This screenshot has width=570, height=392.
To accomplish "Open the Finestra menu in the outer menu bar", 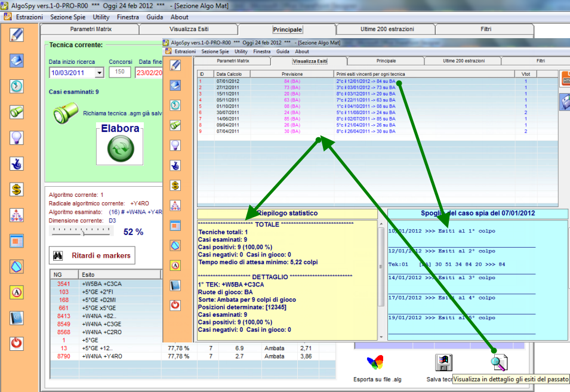I will (128, 17).
